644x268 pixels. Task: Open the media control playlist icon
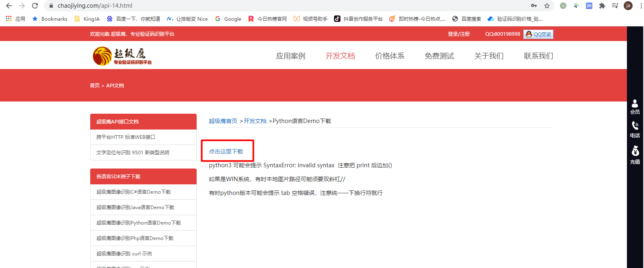(x=615, y=6)
